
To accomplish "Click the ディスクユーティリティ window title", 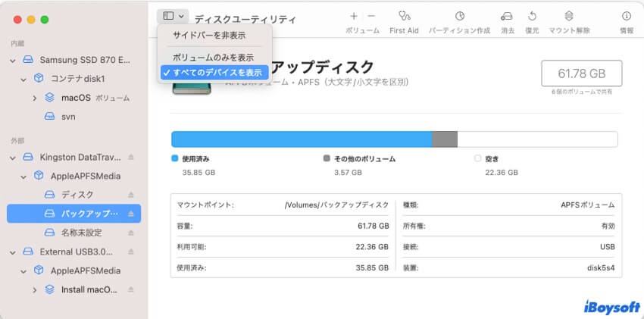I will pos(245,19).
